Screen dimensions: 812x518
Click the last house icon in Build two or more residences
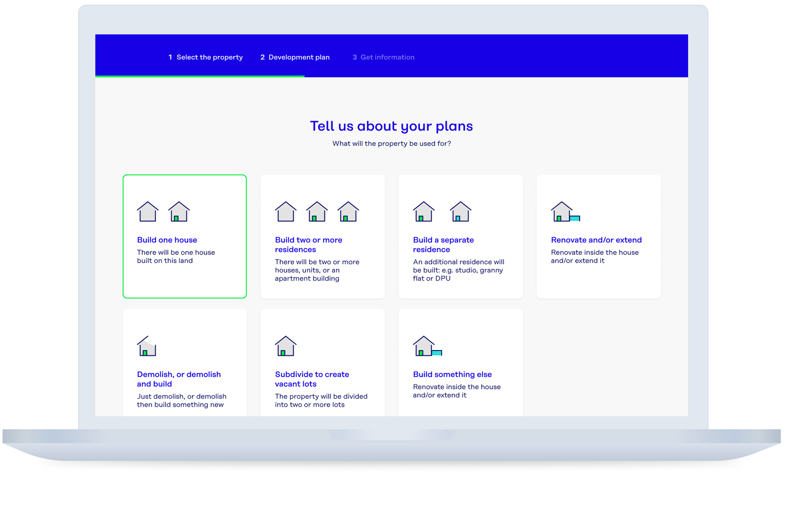pos(348,211)
